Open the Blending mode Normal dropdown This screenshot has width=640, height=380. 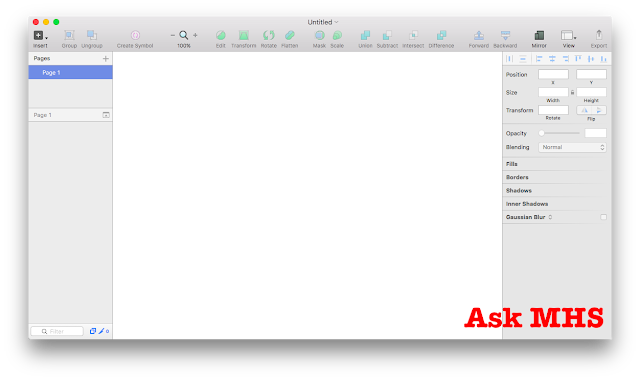pyautogui.click(x=572, y=147)
